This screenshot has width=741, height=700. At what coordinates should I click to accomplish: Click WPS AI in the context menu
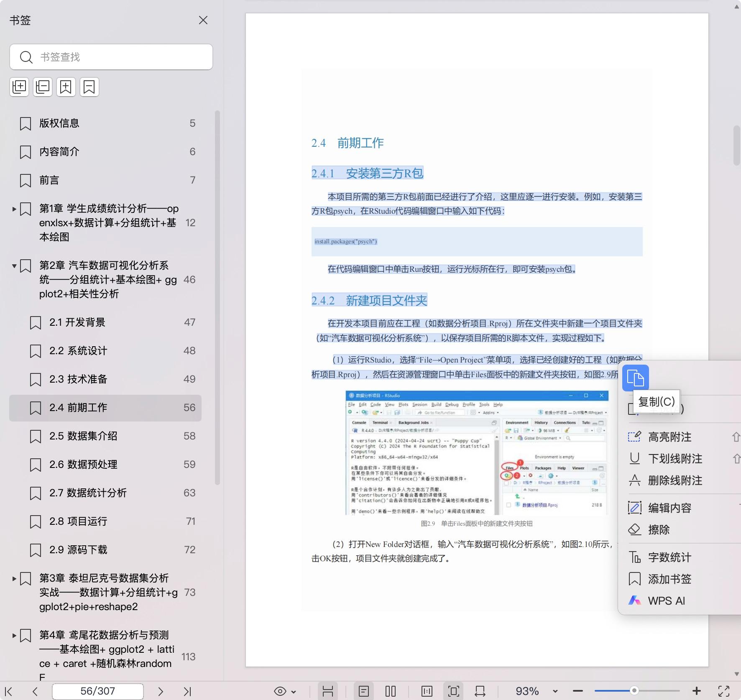click(x=666, y=601)
